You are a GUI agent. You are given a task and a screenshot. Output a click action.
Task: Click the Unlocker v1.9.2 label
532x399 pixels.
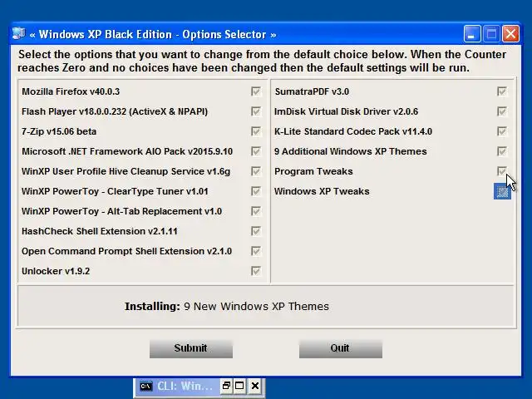click(56, 272)
